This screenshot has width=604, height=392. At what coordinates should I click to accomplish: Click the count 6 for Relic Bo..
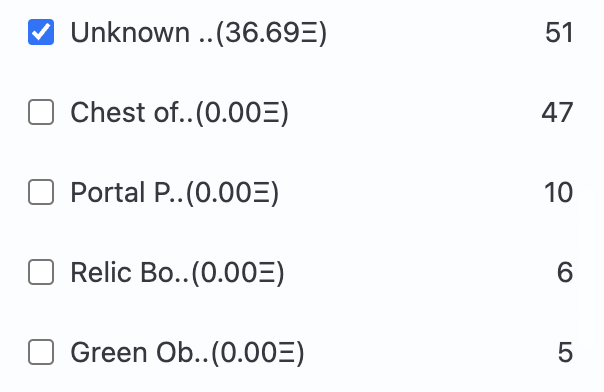point(565,272)
